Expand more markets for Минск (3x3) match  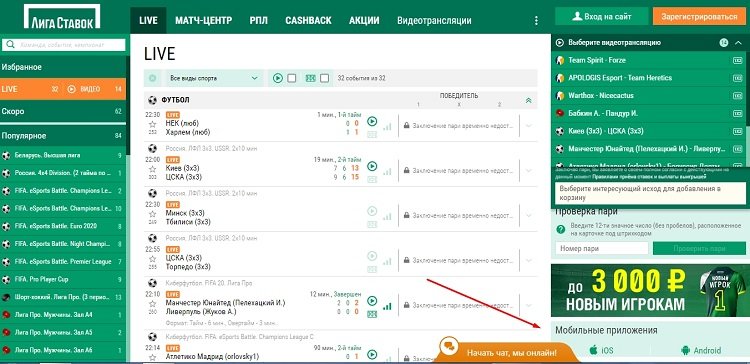click(529, 215)
